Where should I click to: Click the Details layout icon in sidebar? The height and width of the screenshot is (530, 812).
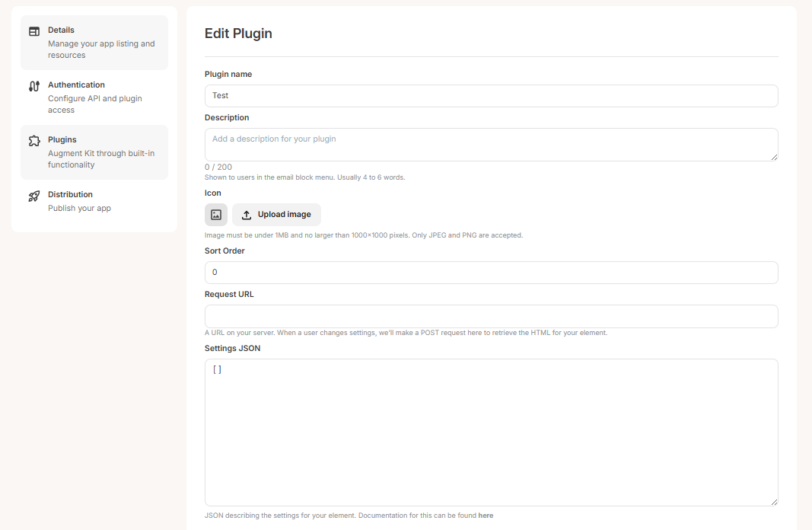(34, 32)
